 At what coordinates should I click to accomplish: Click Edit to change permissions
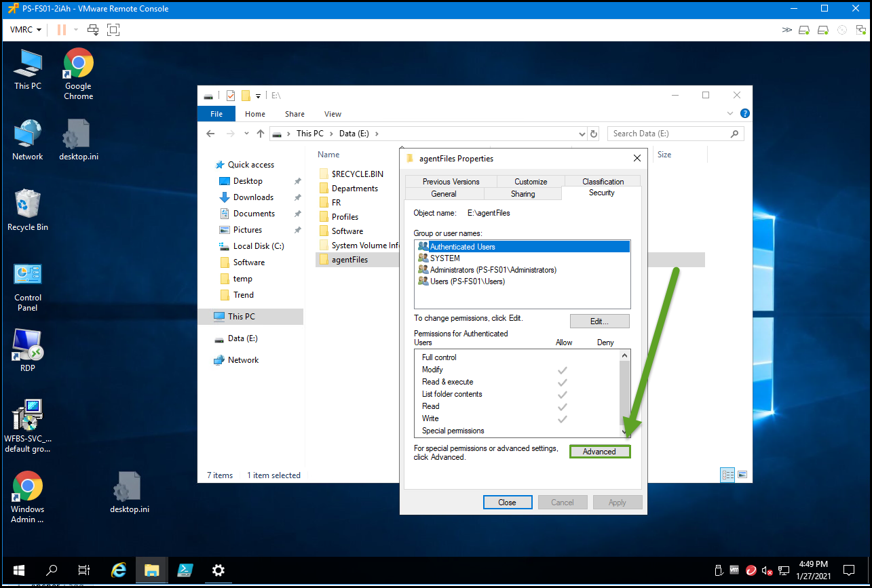pos(599,321)
